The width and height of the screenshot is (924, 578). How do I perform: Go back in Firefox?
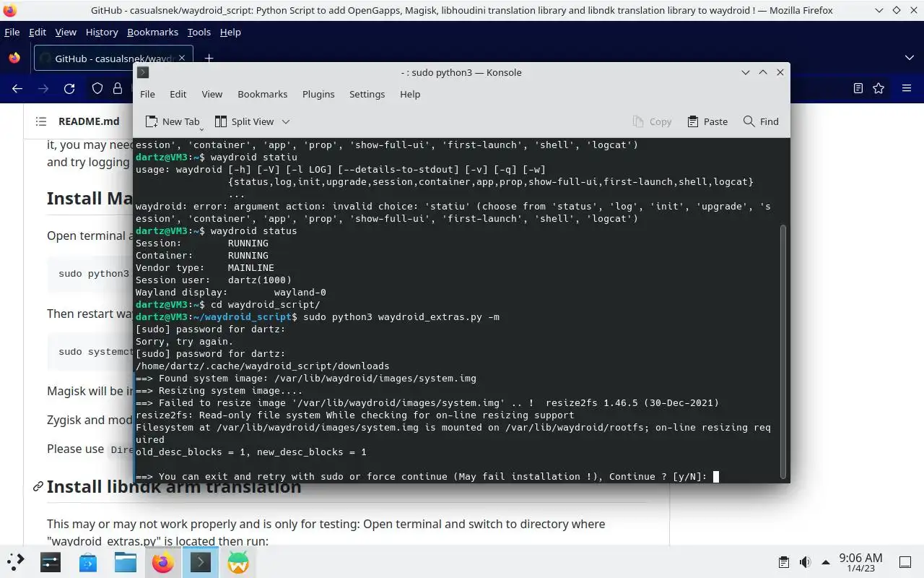click(17, 88)
